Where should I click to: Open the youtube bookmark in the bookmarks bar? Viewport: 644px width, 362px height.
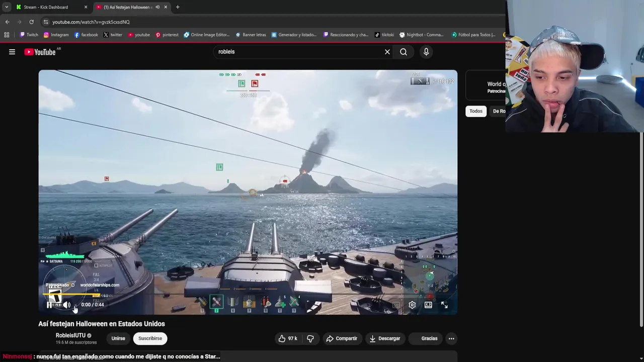point(139,35)
